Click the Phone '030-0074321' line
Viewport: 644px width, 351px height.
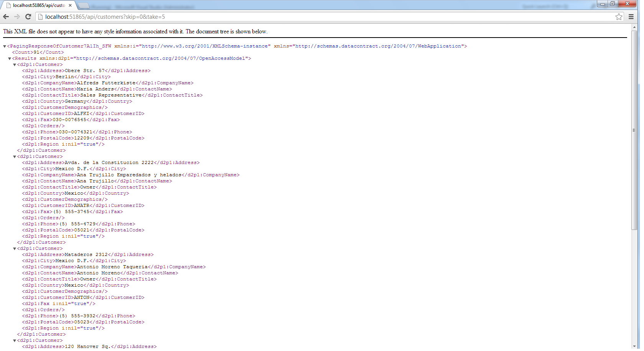pos(77,132)
